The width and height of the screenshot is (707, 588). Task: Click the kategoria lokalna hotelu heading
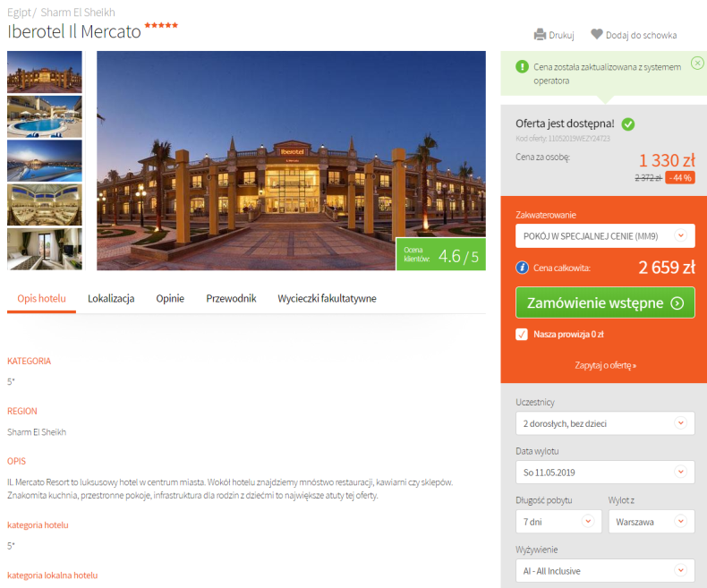coord(52,575)
